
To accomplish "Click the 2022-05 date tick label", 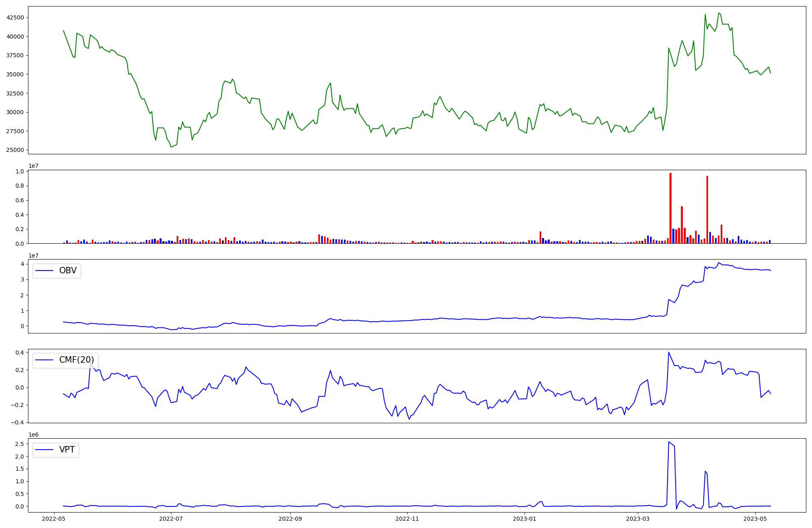I will point(54,519).
